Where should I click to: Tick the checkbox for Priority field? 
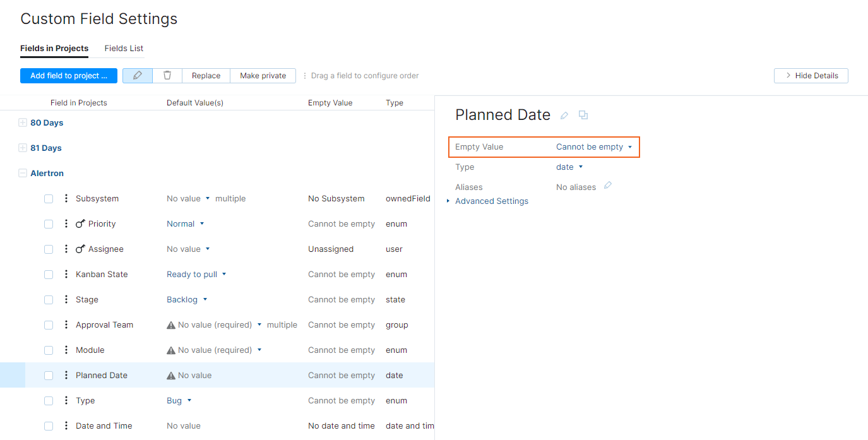click(49, 224)
